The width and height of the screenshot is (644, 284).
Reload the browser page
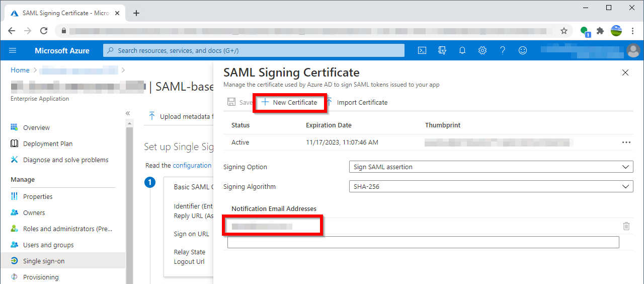pyautogui.click(x=44, y=31)
